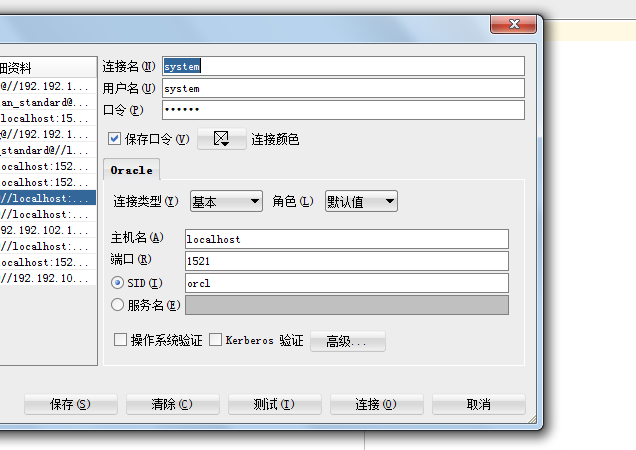Screen dimensions: 636x450
Task: Click the 取消 button
Action: pos(479,404)
